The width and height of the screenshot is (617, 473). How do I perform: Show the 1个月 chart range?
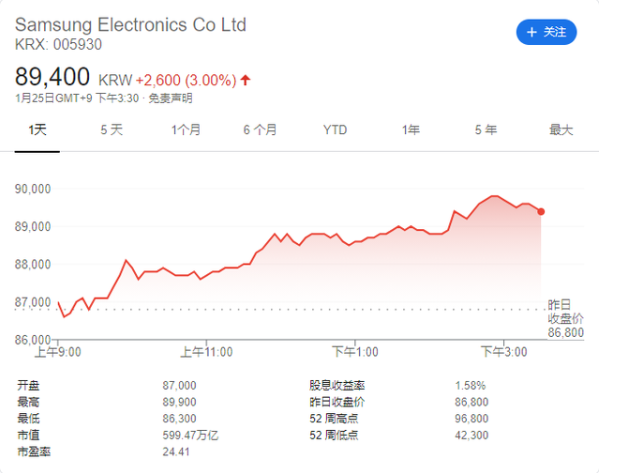(186, 130)
